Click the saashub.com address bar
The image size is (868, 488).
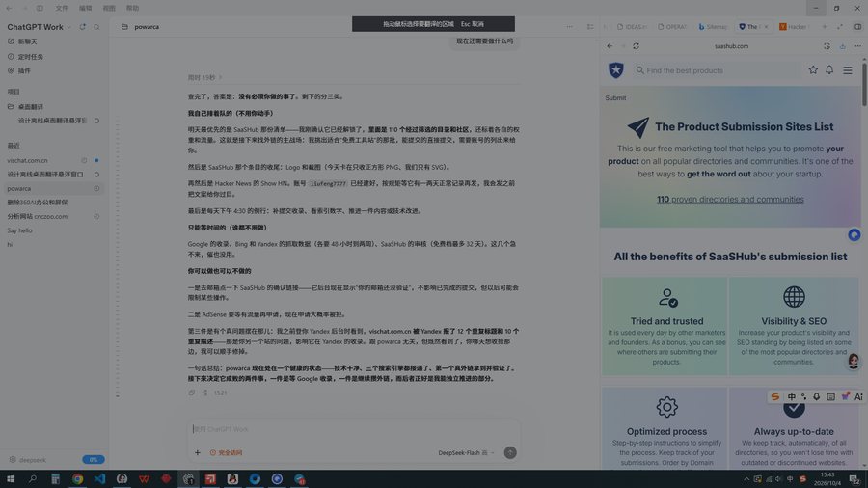(731, 46)
